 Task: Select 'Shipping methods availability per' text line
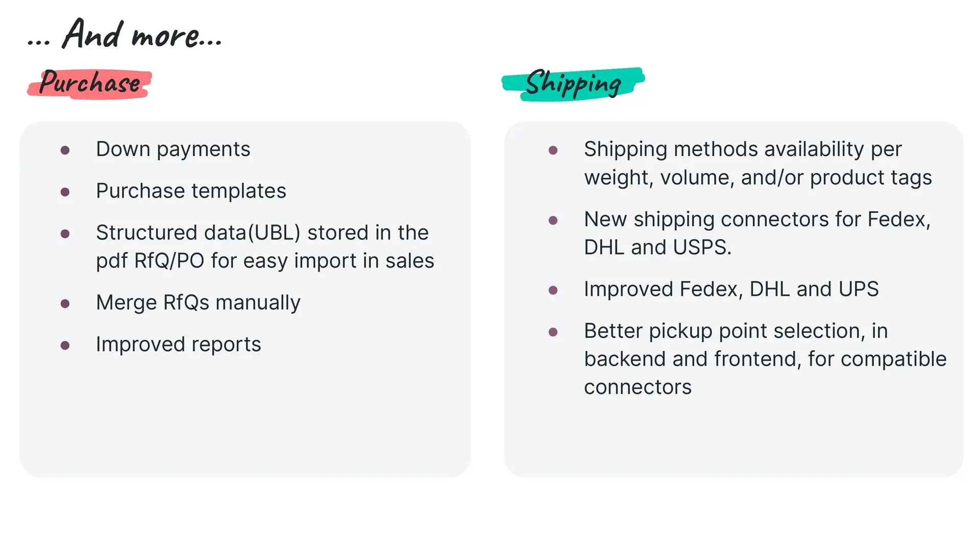743,149
